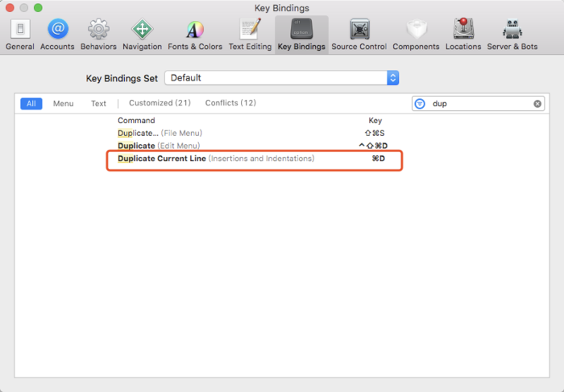Open the Navigation preferences pane
Viewport: 564px width, 392px height.
tap(142, 35)
